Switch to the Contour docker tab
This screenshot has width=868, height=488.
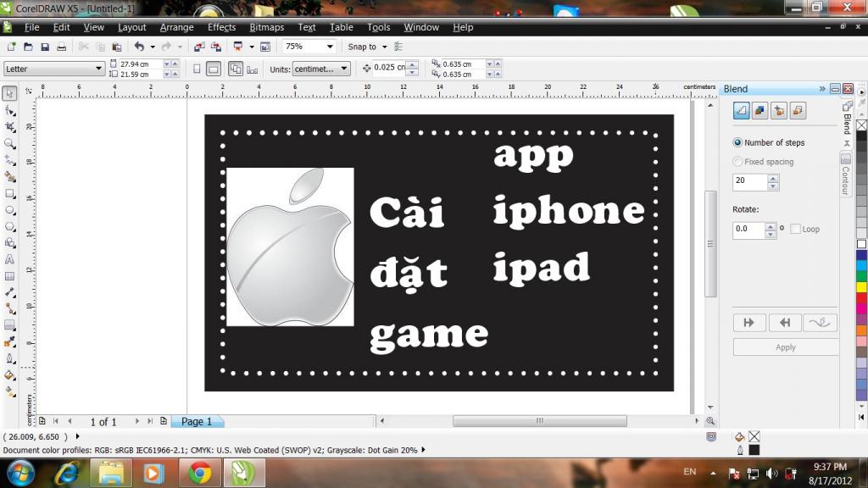click(845, 175)
